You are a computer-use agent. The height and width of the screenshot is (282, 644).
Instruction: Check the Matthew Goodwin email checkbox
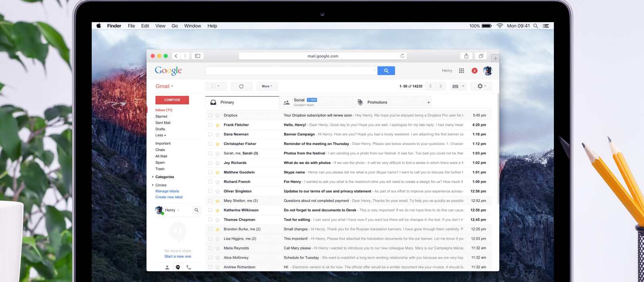210,172
